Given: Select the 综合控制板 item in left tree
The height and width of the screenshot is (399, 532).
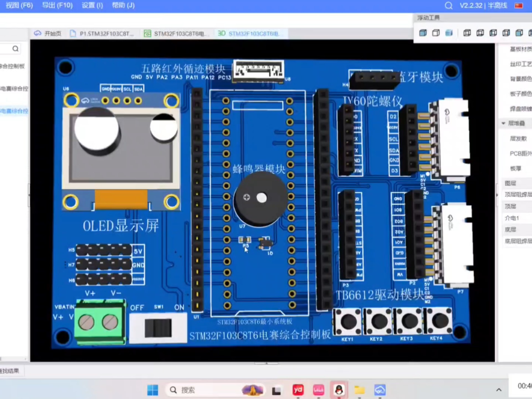Looking at the screenshot, I should (x=12, y=66).
